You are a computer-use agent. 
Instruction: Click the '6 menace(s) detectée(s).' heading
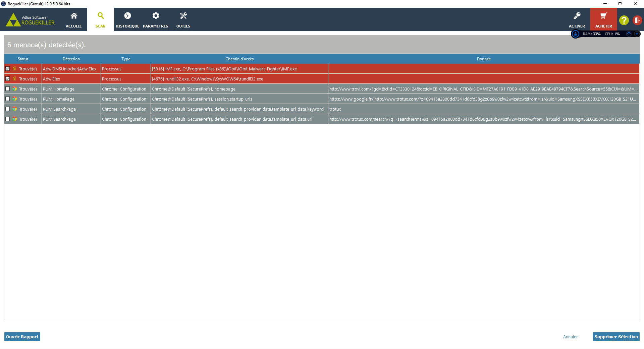pos(47,45)
